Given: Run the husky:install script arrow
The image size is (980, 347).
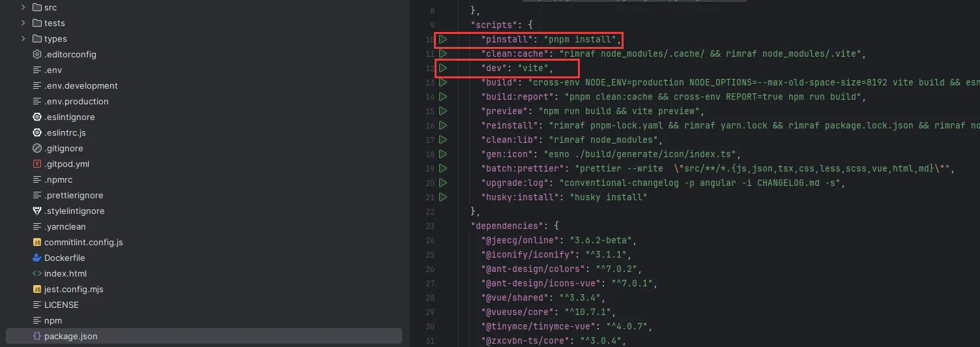Looking at the screenshot, I should pyautogui.click(x=443, y=197).
